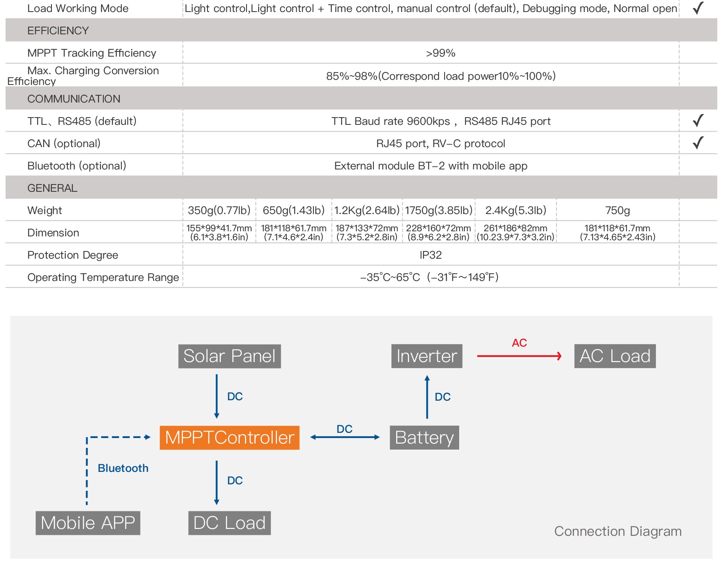728x583 pixels.
Task: Click the double-headed DC arrow to Battery
Action: coord(345,437)
